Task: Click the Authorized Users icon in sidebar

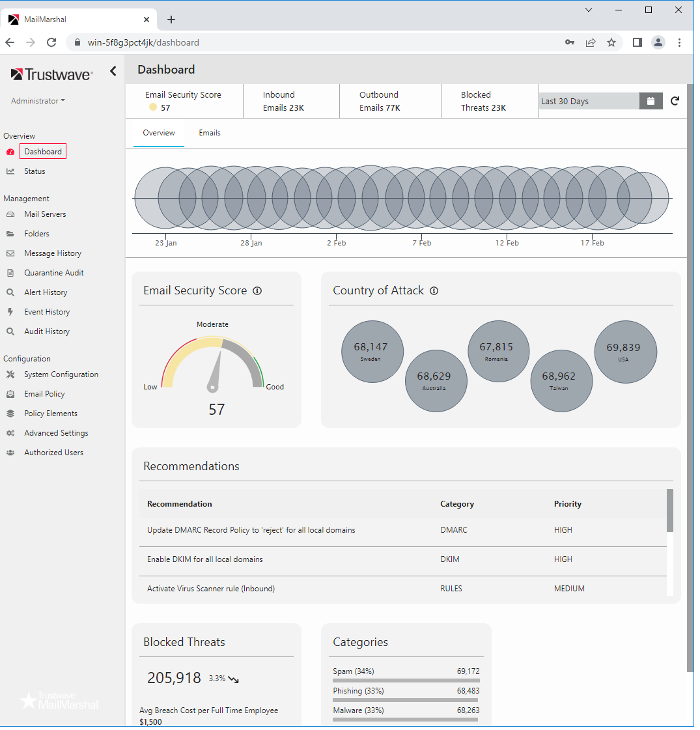Action: point(10,453)
